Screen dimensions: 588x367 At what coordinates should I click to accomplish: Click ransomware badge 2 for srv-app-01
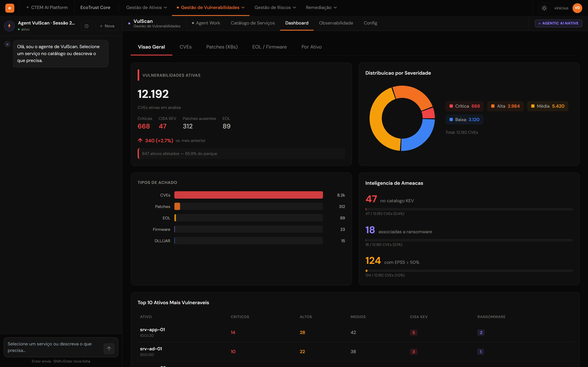point(481,333)
